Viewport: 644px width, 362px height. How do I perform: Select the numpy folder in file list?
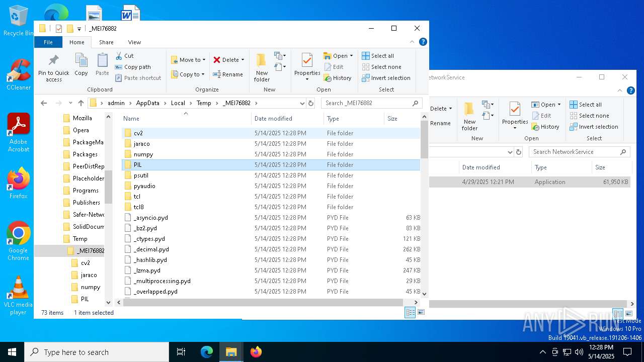click(270, 154)
